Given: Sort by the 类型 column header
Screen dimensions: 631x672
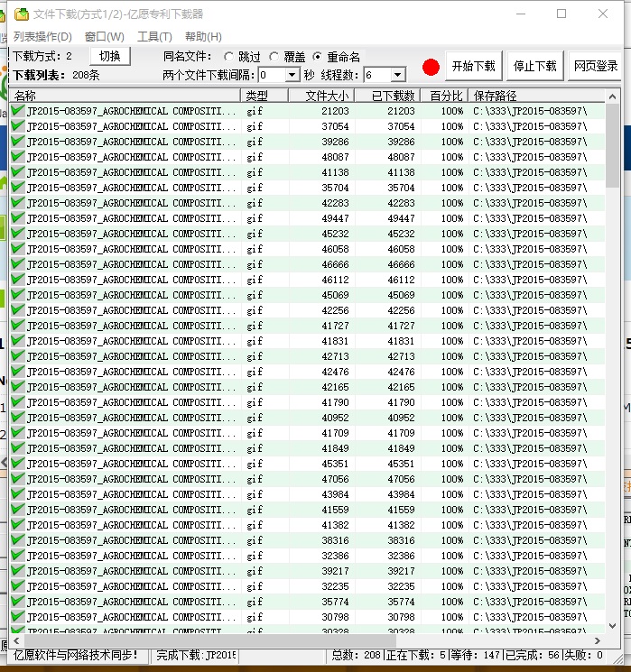Looking at the screenshot, I should [x=264, y=96].
